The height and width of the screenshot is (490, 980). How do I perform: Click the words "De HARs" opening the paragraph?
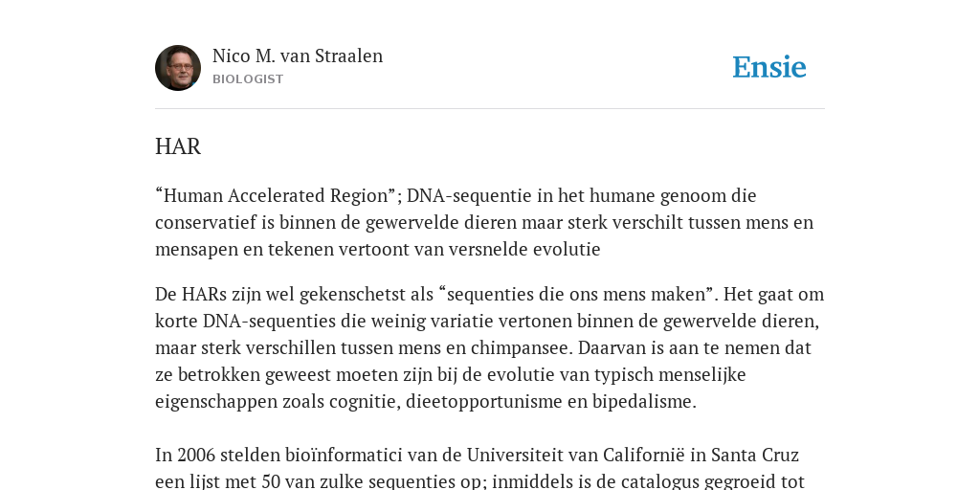click(190, 295)
